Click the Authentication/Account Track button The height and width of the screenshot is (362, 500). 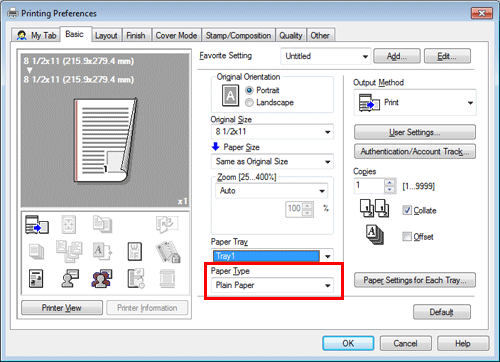[x=415, y=152]
